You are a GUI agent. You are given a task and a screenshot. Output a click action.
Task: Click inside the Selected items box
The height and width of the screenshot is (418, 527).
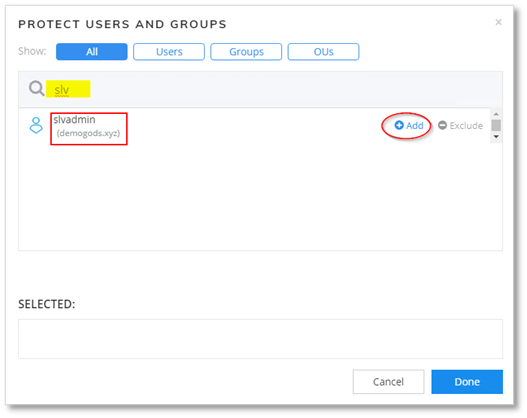[260, 339]
